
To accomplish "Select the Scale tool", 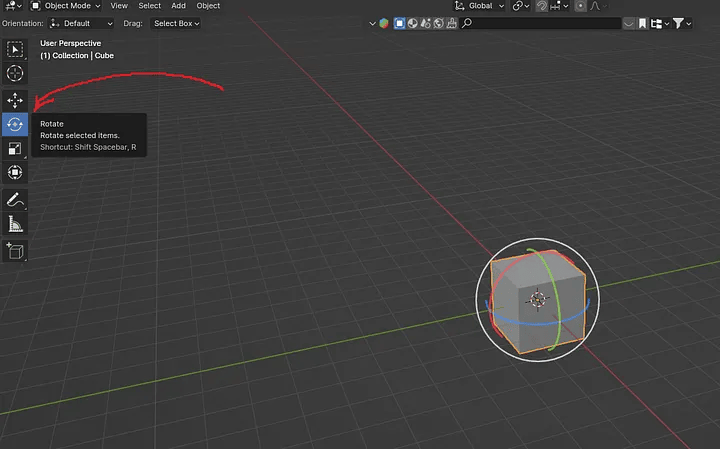I will pyautogui.click(x=15, y=149).
